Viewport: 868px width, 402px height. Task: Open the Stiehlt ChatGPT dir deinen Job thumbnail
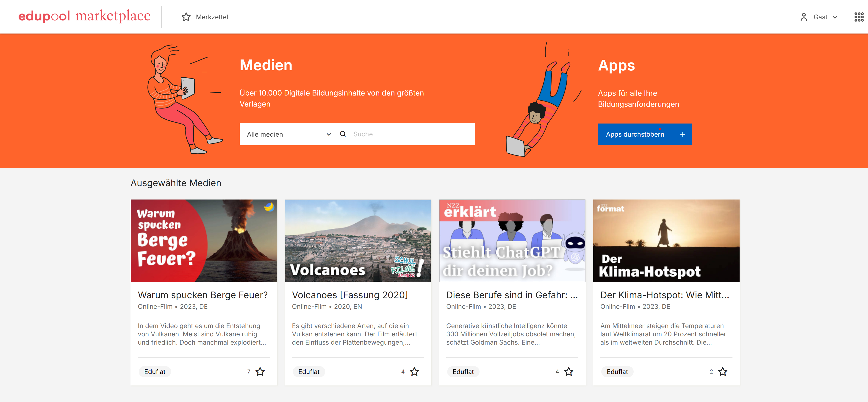(x=512, y=241)
